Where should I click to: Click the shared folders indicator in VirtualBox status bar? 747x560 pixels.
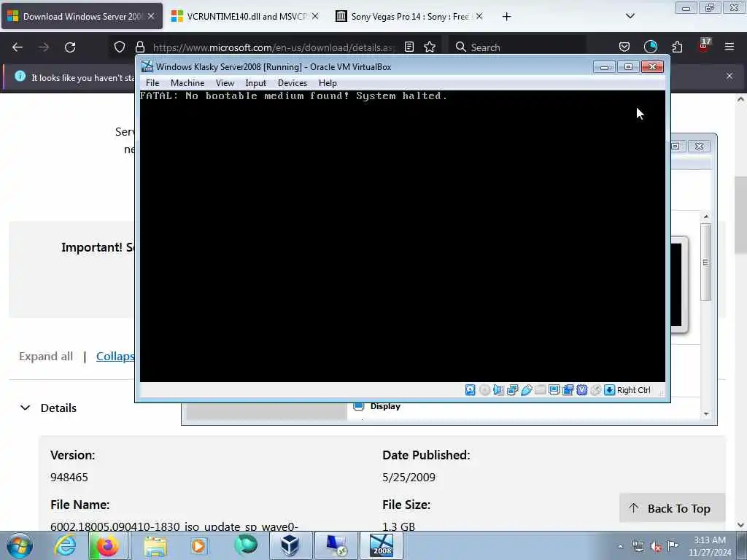click(x=541, y=390)
